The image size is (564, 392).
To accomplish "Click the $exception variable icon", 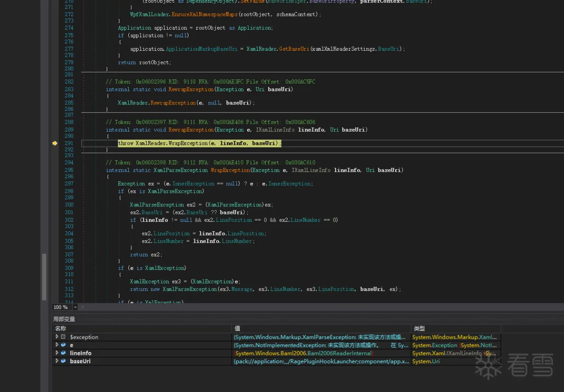I will [x=63, y=337].
